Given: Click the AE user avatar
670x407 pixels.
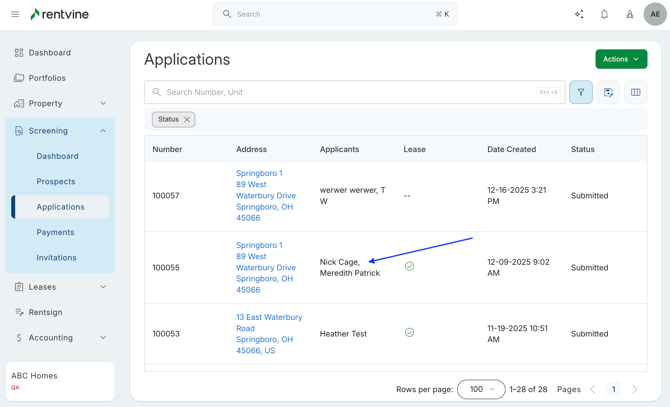Looking at the screenshot, I should click(x=655, y=14).
